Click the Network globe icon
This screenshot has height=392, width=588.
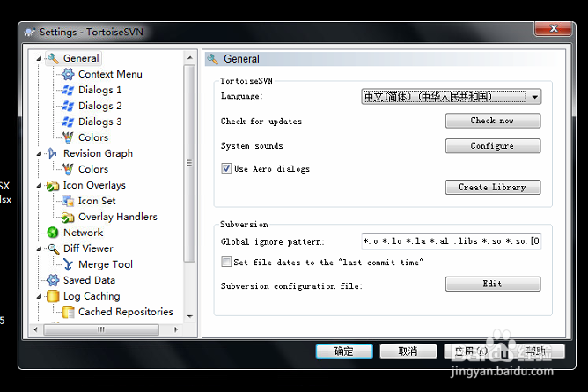53,233
